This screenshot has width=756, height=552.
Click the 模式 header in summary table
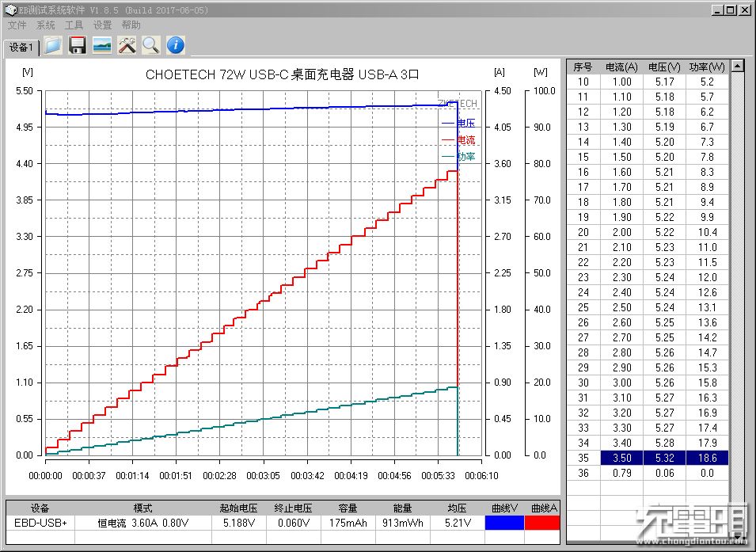[x=143, y=508]
